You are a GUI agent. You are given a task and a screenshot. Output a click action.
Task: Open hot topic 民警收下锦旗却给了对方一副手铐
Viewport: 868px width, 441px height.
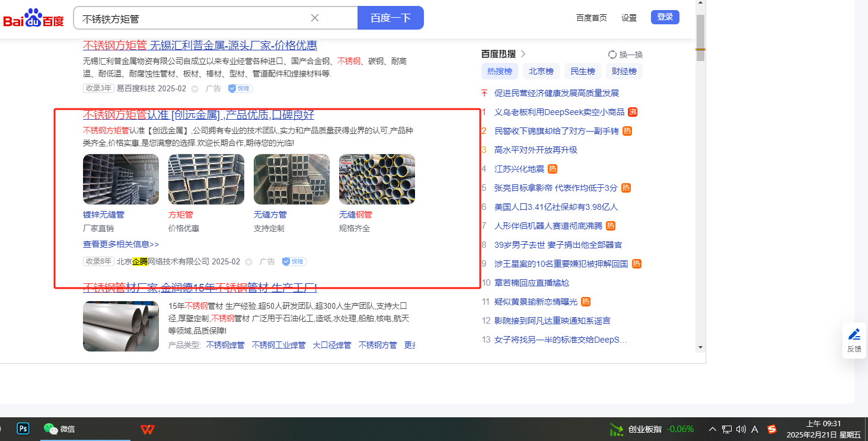[x=557, y=131]
